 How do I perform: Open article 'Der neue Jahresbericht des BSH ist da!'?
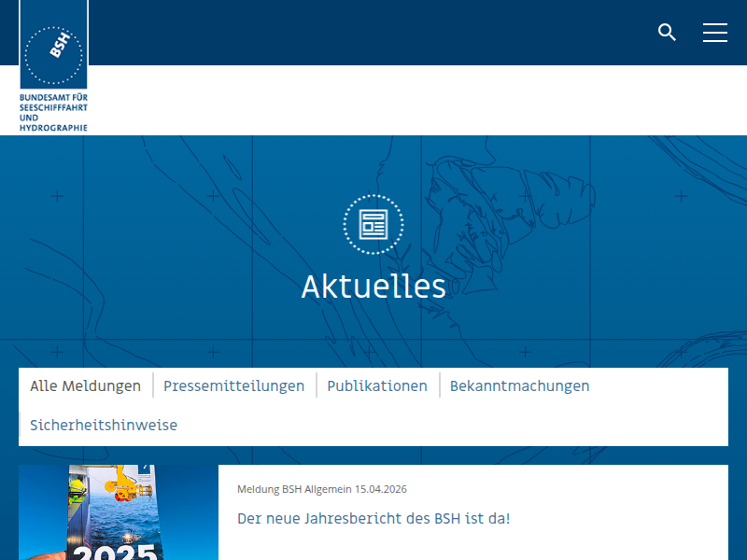click(373, 518)
